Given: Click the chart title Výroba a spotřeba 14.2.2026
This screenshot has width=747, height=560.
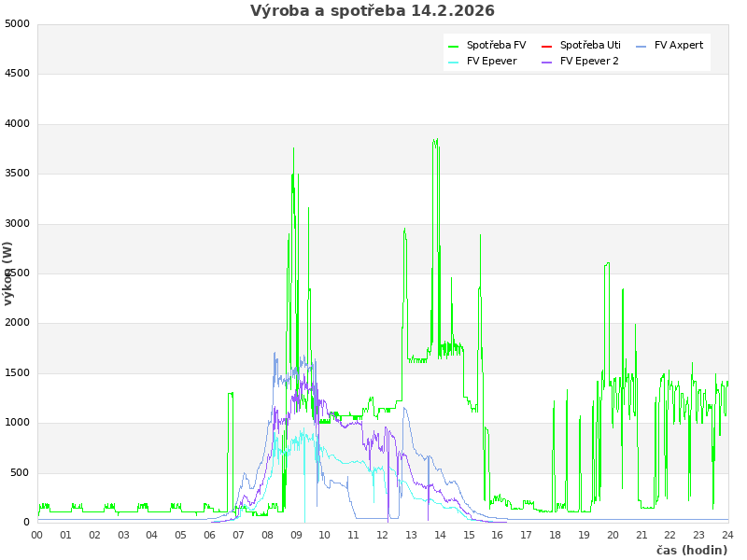Looking at the screenshot, I should (x=373, y=11).
